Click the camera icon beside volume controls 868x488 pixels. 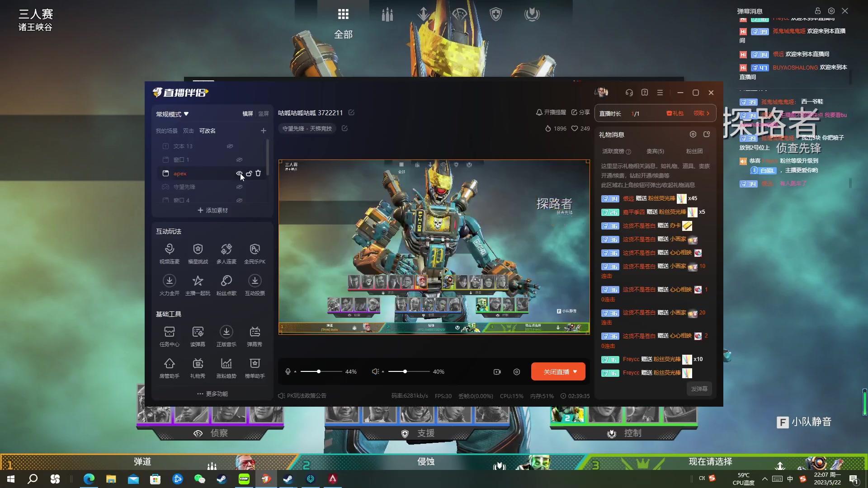click(497, 371)
